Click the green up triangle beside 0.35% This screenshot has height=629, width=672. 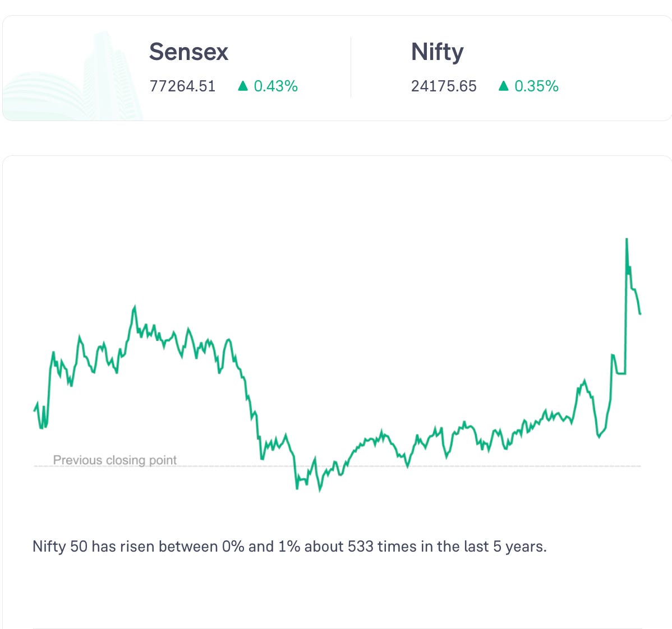[504, 86]
